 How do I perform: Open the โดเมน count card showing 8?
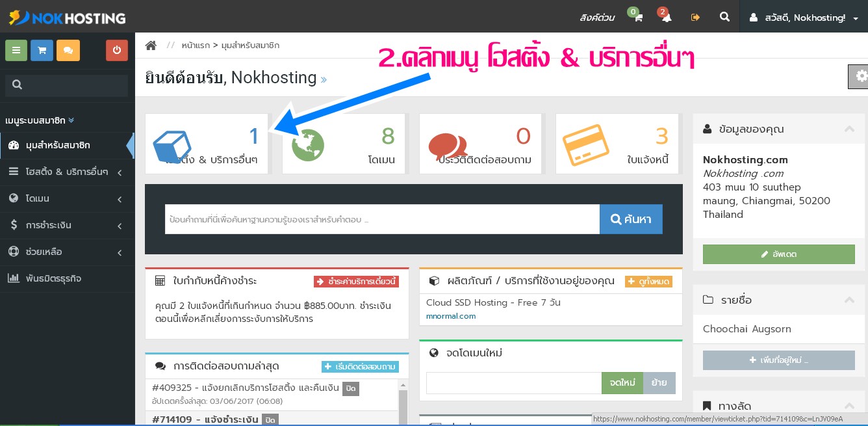click(344, 144)
